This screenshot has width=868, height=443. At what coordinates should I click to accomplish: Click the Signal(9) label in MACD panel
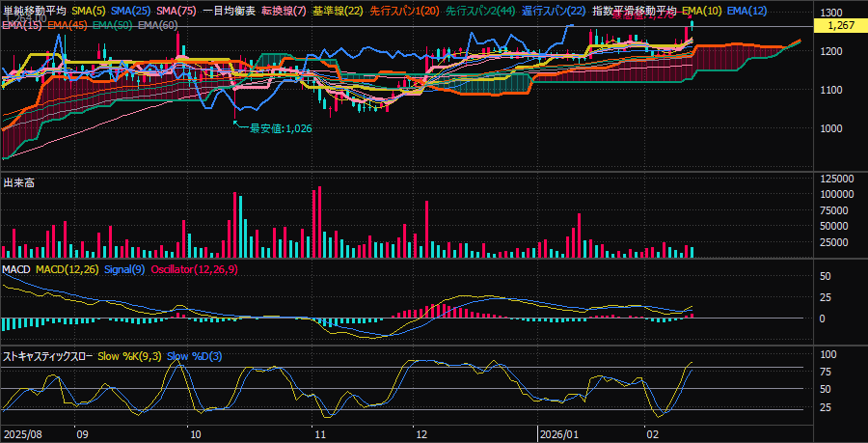coord(123,267)
